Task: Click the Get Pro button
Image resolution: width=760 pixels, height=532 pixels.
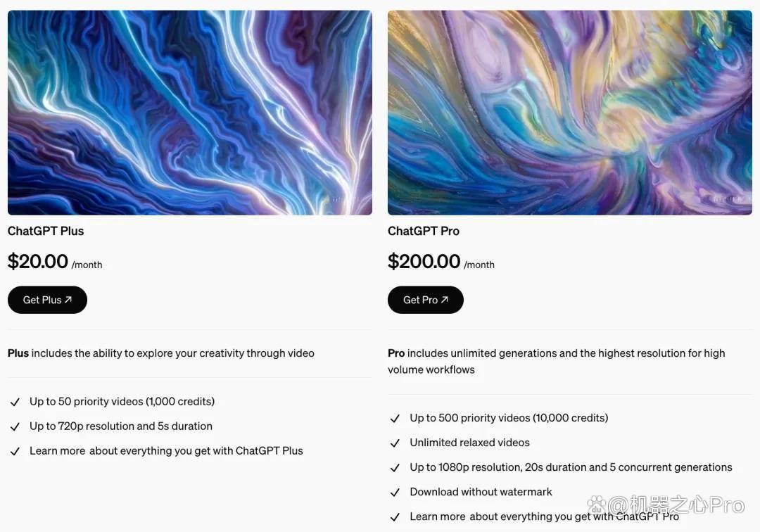Action: point(426,300)
